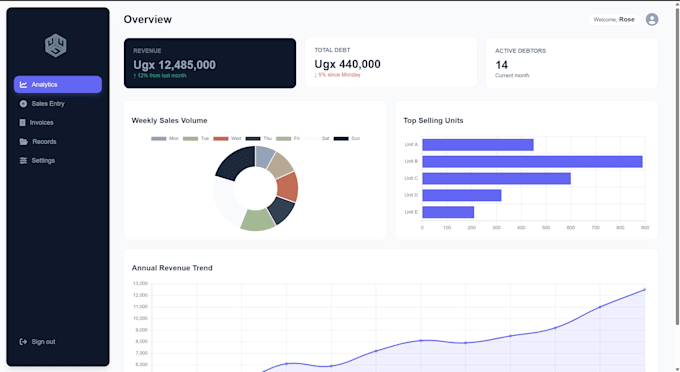Open the Records section
This screenshot has height=372, width=680.
(x=58, y=142)
